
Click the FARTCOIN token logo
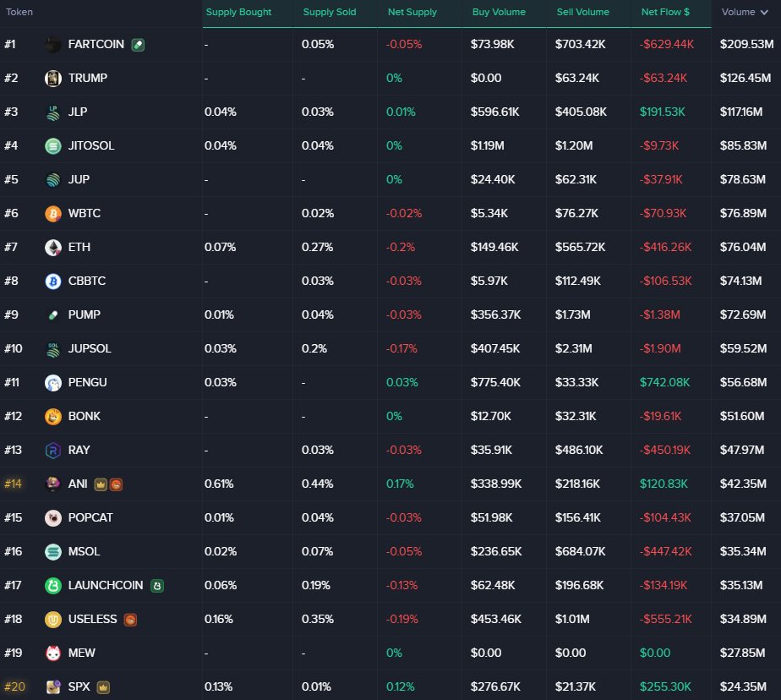52,45
